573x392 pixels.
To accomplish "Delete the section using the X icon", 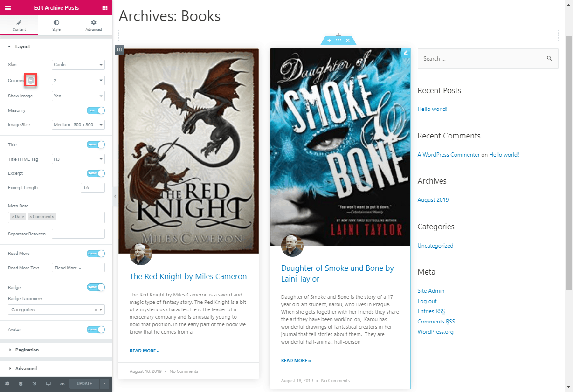I will point(348,41).
